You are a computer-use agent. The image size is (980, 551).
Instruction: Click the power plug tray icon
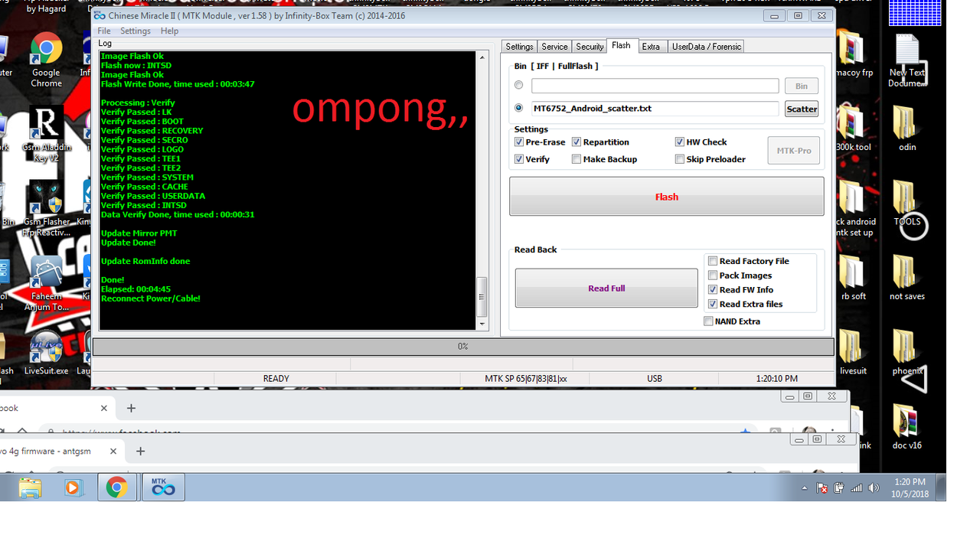[x=839, y=488]
